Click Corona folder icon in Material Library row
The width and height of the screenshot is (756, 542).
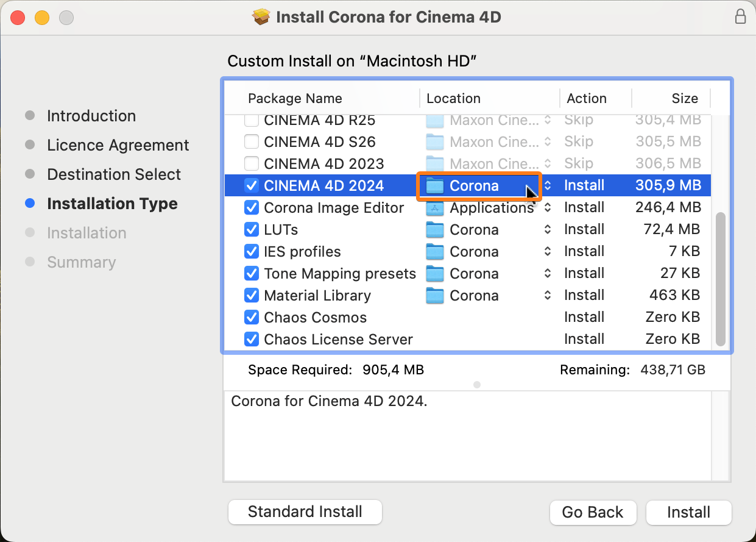[x=435, y=296]
